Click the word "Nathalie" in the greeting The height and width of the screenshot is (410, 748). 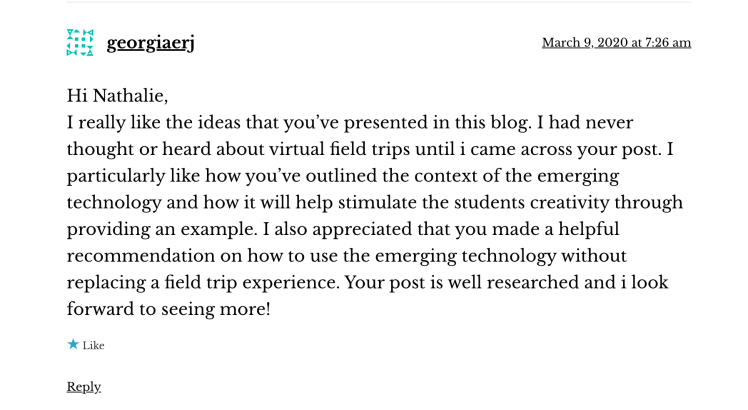[x=136, y=96]
